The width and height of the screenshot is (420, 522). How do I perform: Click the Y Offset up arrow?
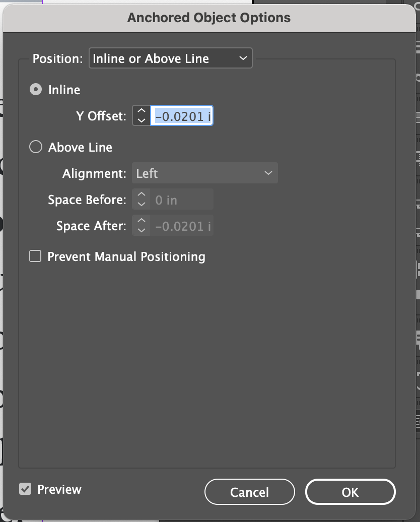coord(141,112)
